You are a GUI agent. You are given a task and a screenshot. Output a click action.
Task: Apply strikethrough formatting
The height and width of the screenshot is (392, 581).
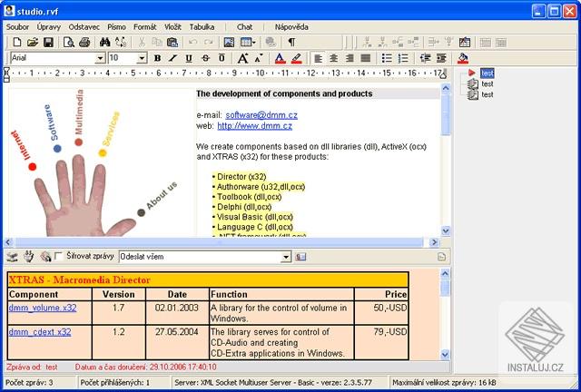click(206, 58)
